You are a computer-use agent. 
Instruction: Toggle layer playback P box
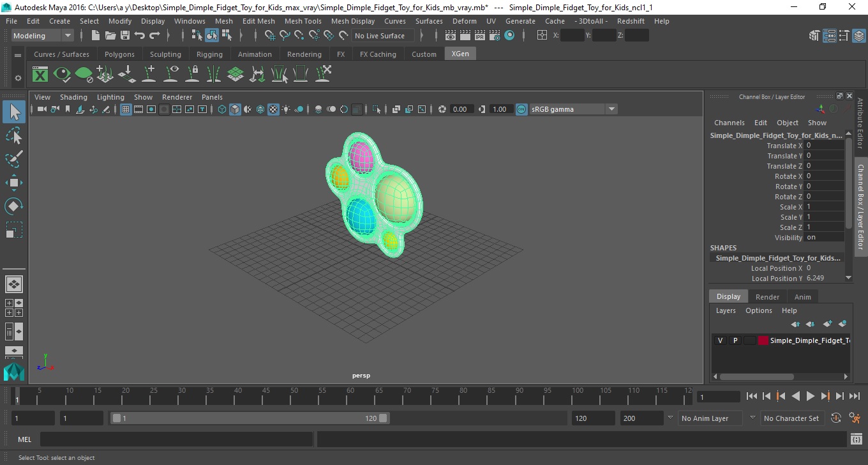[x=735, y=340]
